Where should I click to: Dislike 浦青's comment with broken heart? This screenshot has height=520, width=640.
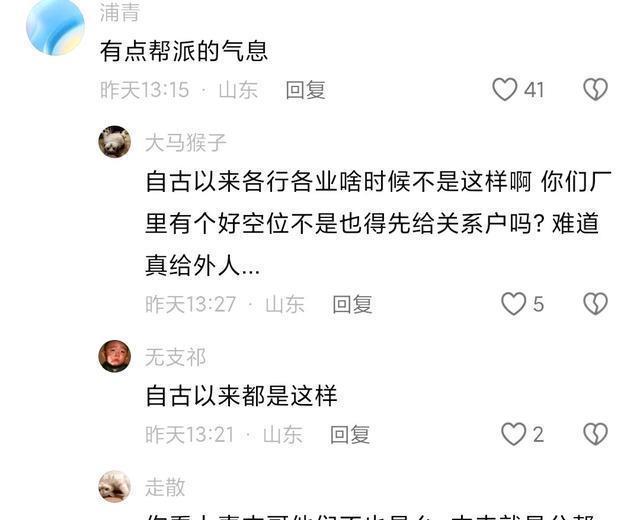[x=596, y=89]
